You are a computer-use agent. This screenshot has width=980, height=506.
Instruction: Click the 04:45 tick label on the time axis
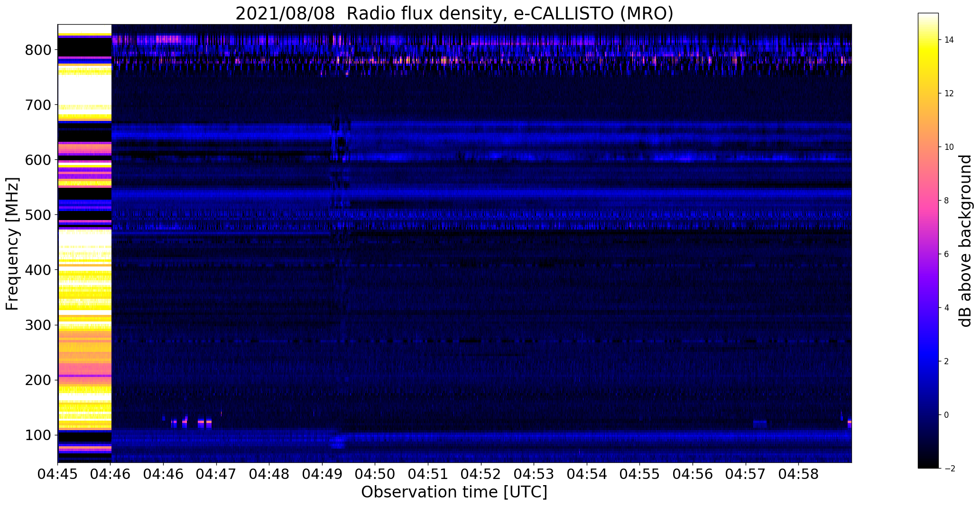point(58,473)
